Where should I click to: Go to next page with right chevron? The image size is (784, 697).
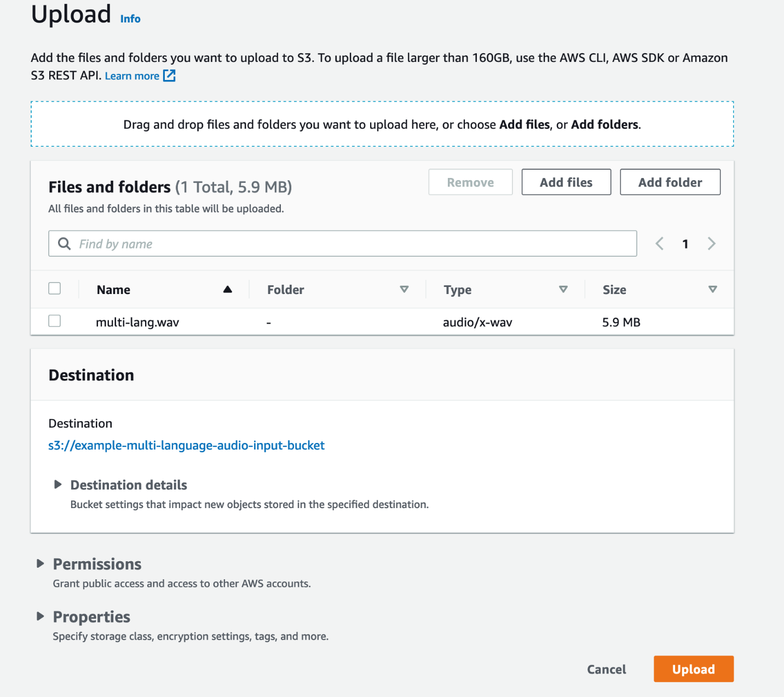711,244
